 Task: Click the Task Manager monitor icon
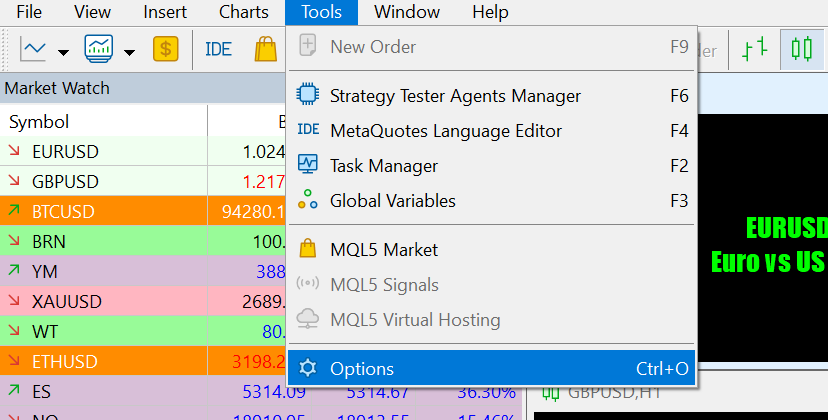(x=307, y=164)
